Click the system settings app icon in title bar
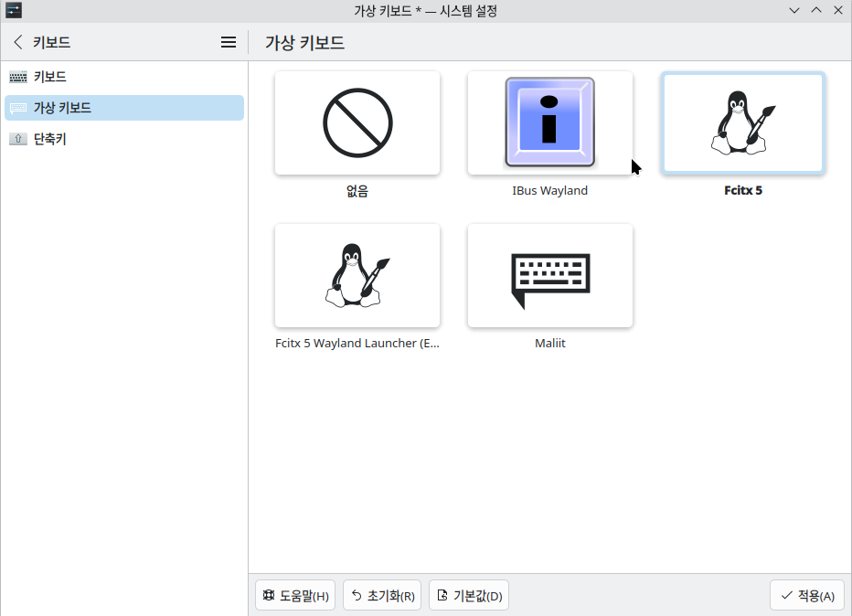Image resolution: width=852 pixels, height=616 pixels. coord(14,10)
